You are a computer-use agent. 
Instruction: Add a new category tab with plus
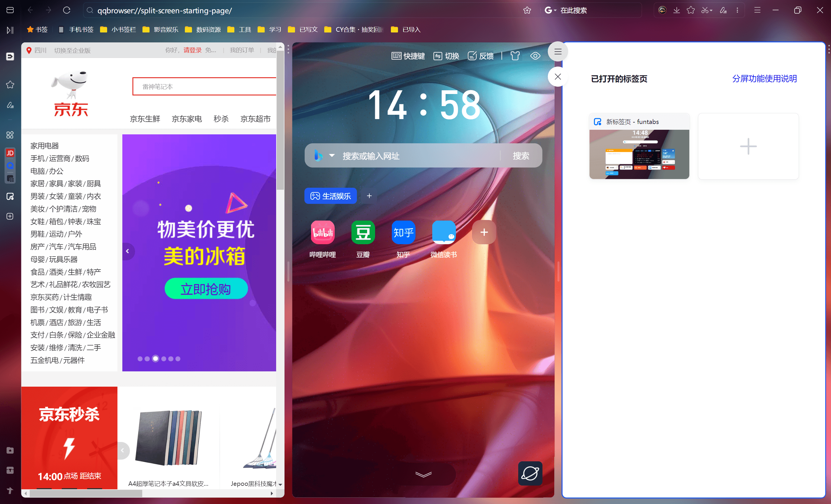(369, 196)
